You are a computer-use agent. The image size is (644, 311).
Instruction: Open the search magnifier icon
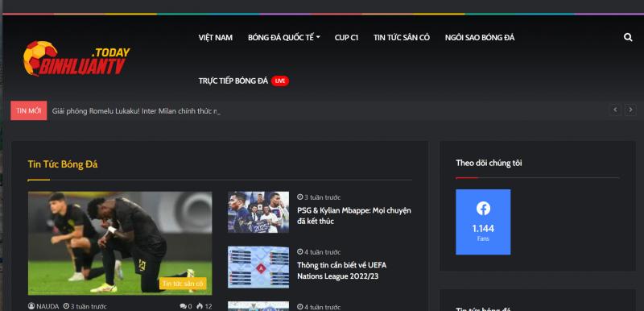pyautogui.click(x=628, y=37)
